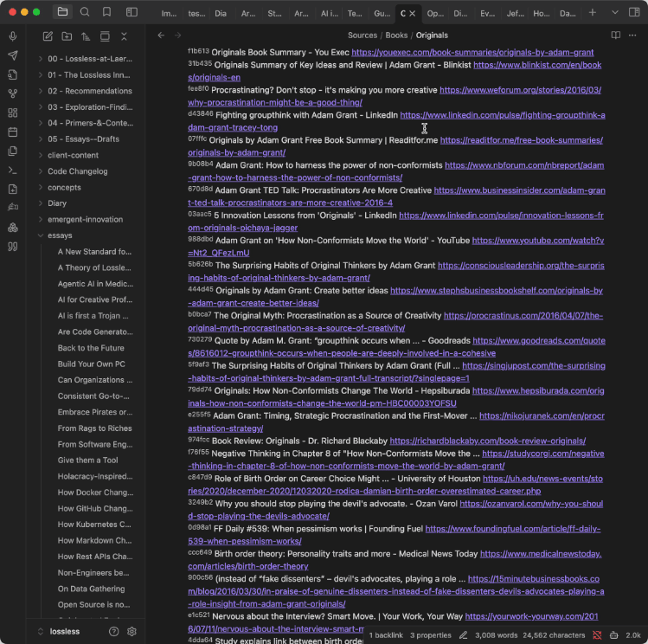
Task: Add a new tab plus button
Action: point(593,12)
